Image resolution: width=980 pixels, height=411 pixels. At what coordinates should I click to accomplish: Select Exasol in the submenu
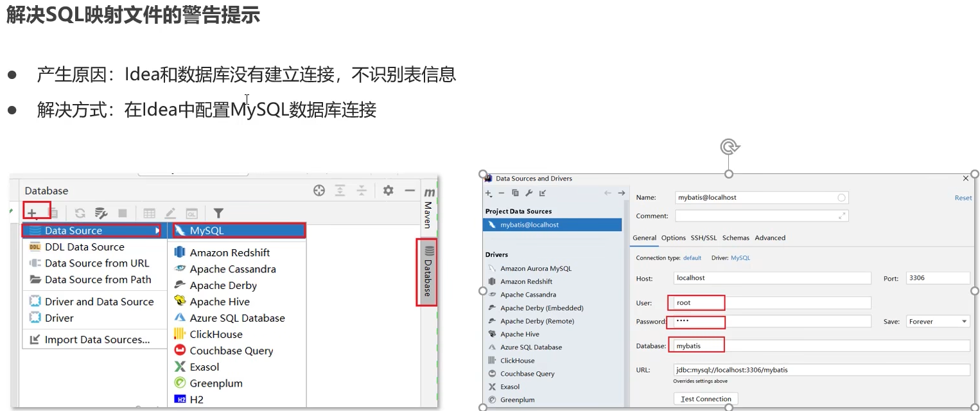238,367
